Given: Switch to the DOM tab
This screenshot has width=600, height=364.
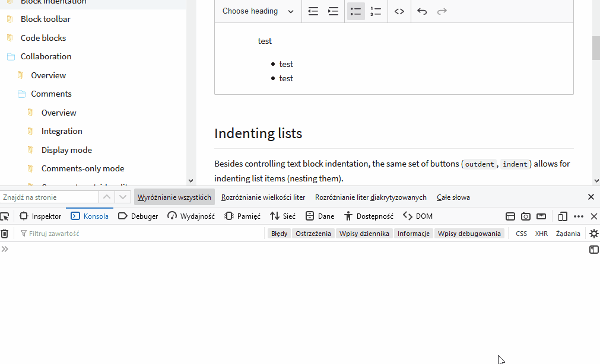Looking at the screenshot, I should click(418, 216).
